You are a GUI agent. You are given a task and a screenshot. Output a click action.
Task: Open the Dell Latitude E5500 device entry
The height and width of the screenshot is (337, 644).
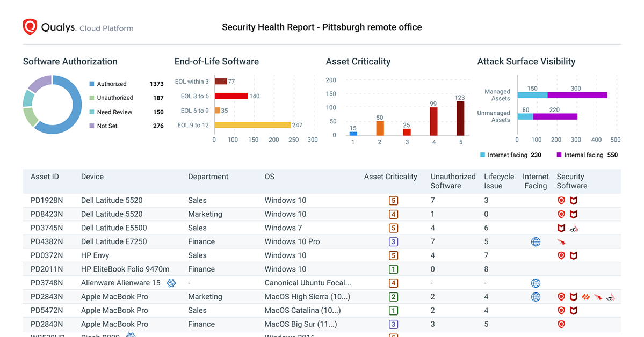point(111,228)
